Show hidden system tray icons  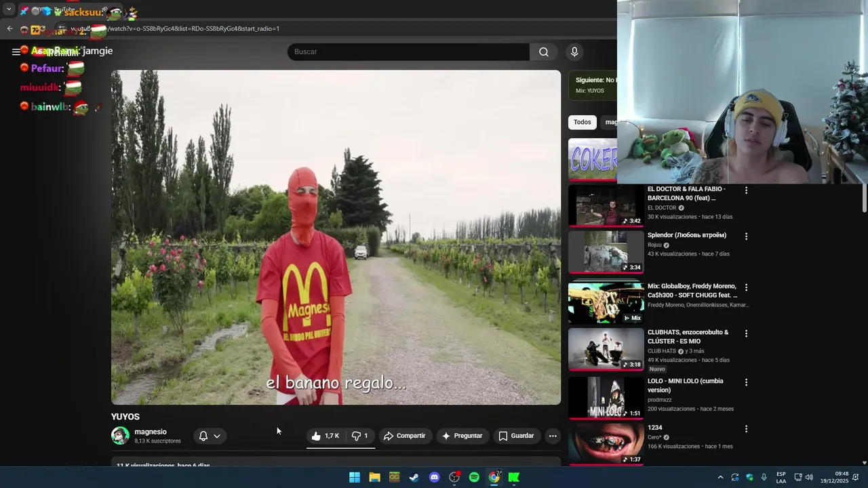[x=720, y=477]
